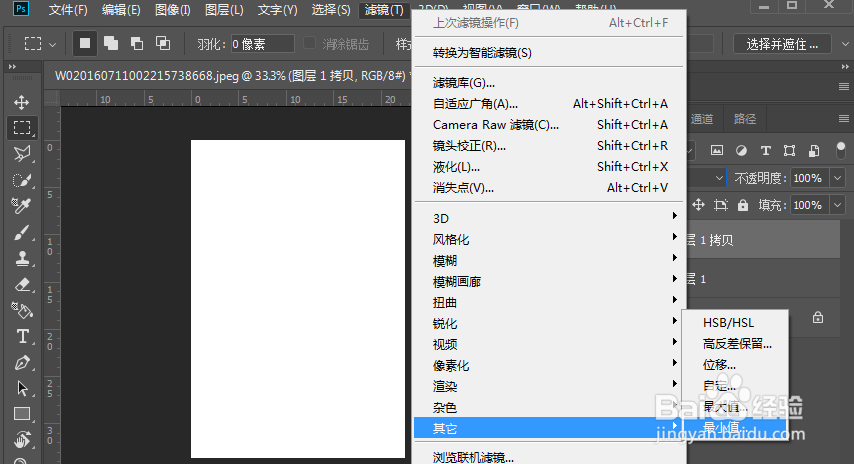Viewport: 854px width, 464px height.
Task: Click the Photoshop Ps logo icon
Action: [21, 9]
